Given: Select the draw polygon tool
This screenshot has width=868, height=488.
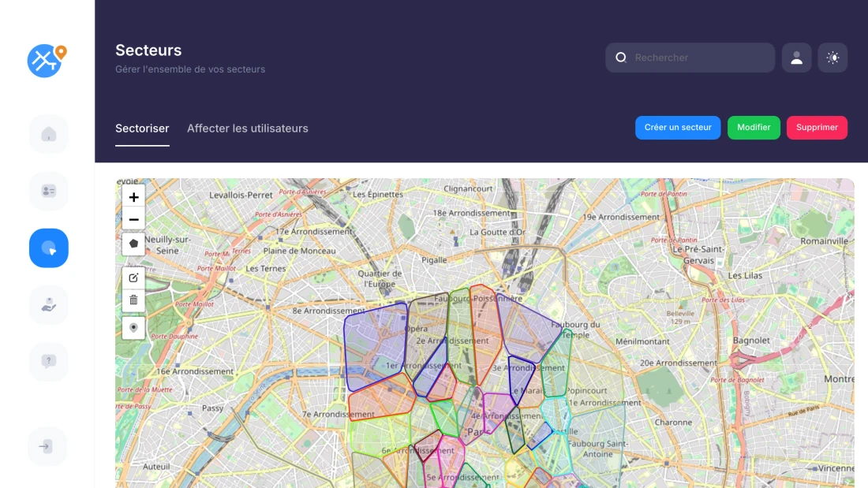Looking at the screenshot, I should point(133,244).
